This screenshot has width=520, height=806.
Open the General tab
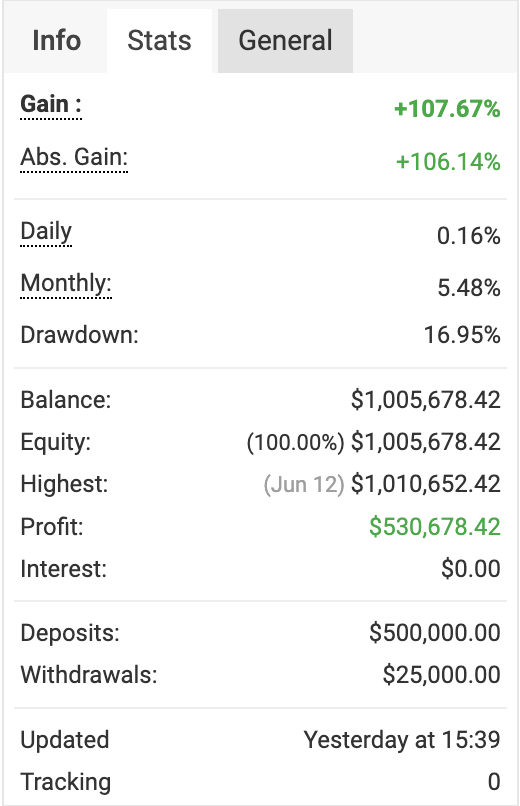[x=285, y=41]
